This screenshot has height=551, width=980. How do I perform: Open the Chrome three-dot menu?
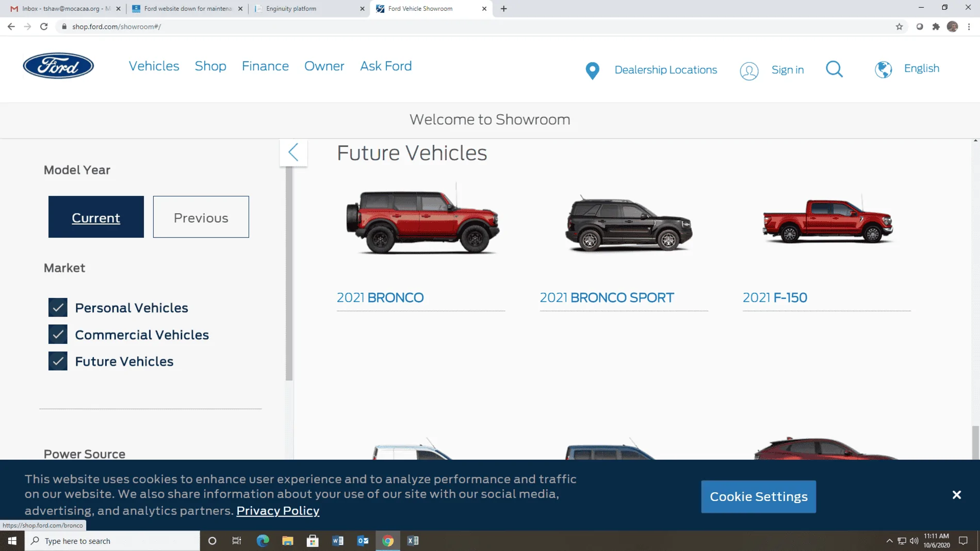tap(969, 27)
